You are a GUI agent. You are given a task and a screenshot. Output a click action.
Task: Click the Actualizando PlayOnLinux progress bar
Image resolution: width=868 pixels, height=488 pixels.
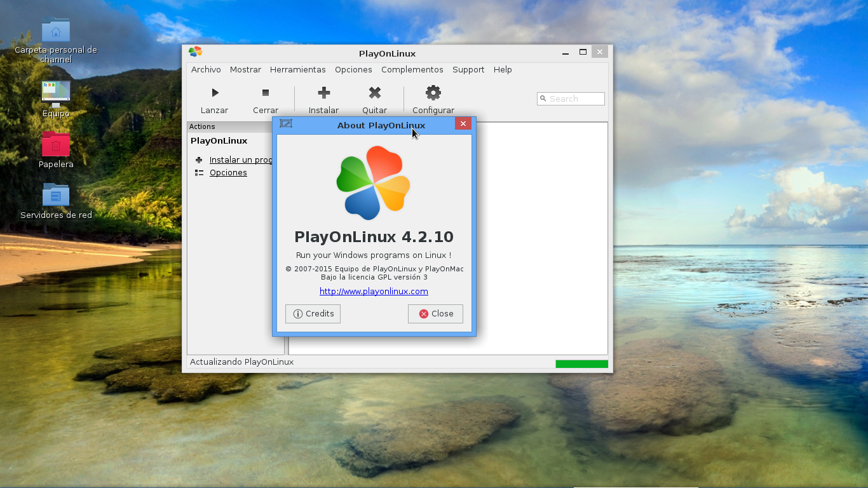pos(581,363)
